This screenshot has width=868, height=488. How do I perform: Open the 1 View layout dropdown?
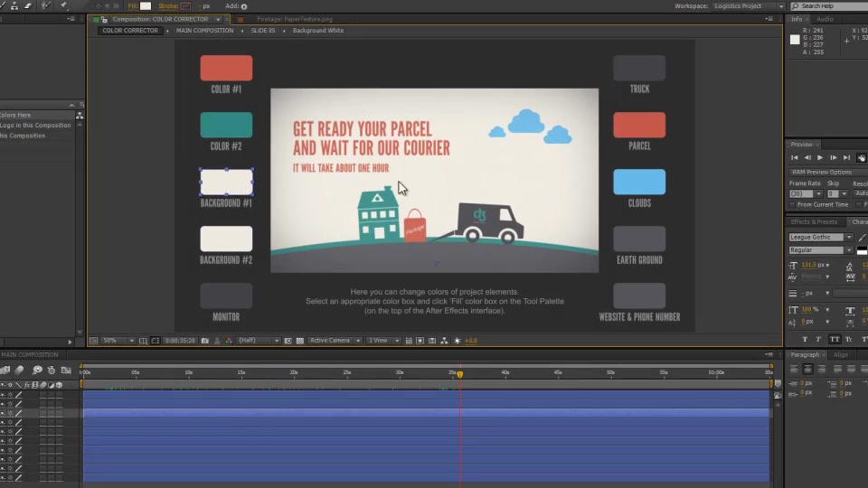(383, 341)
